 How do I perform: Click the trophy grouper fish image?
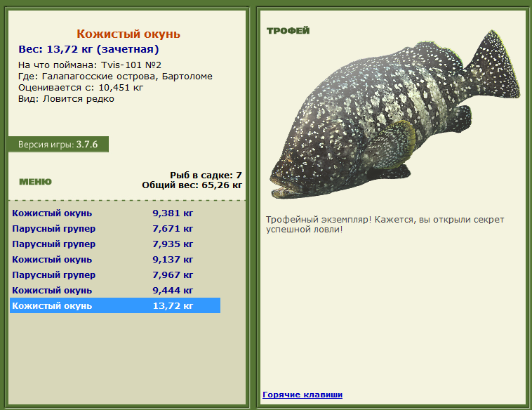(394, 114)
